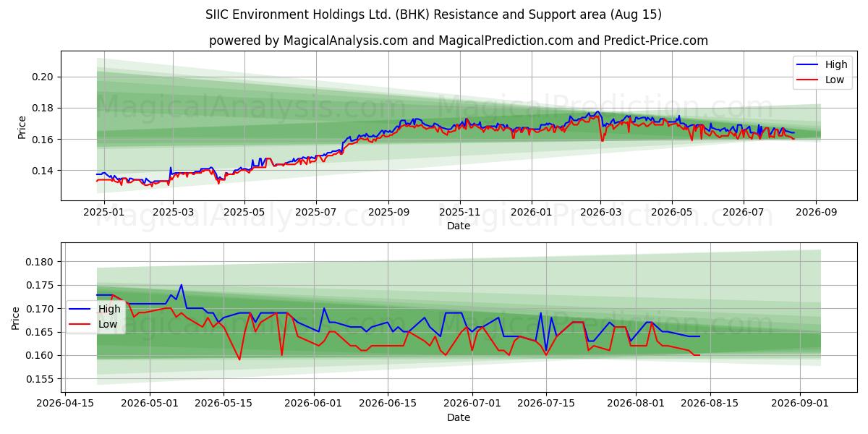Screen dimensions: 868x434
Task: Click the "2026-08-15" date tick label
Action: (712, 404)
